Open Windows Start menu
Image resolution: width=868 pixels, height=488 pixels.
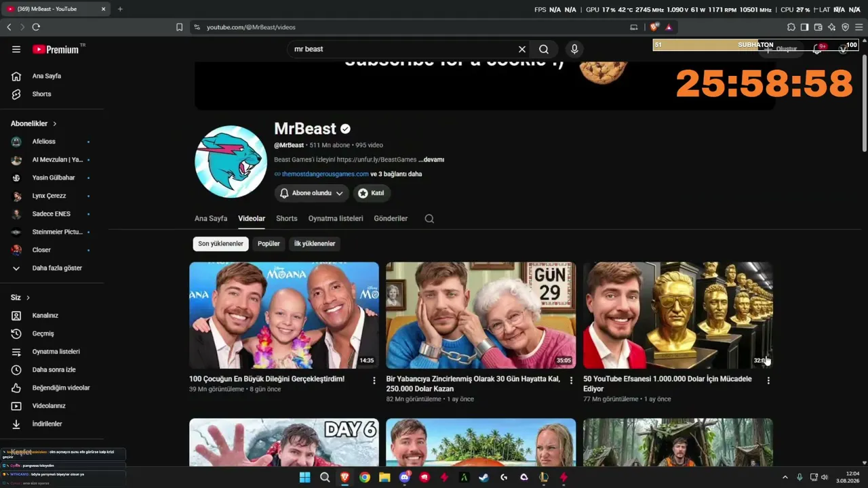(x=305, y=477)
